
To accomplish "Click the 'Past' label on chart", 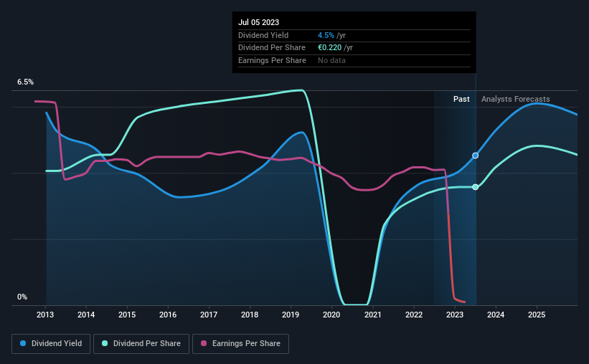I will 461,99.
